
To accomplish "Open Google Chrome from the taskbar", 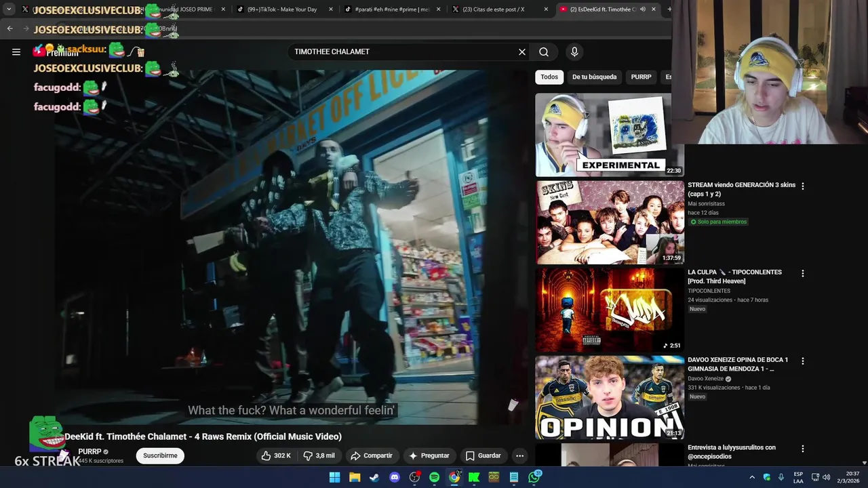I will 454,477.
